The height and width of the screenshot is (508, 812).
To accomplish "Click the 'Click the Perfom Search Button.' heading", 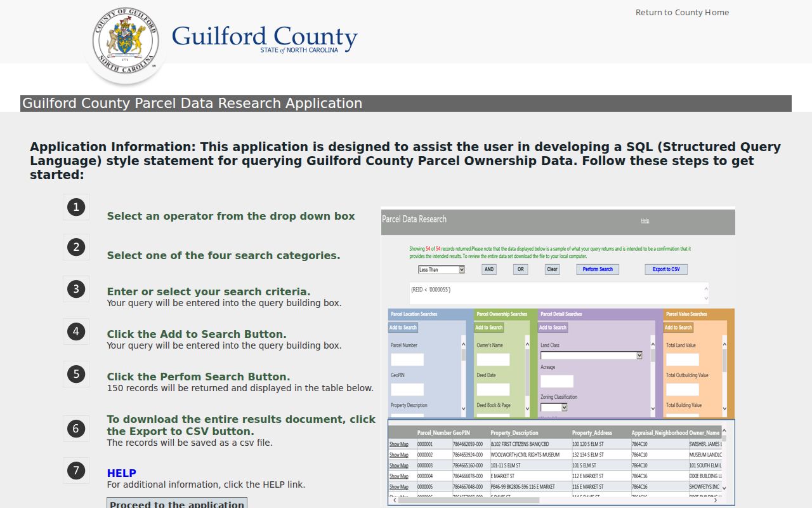I will (x=199, y=377).
